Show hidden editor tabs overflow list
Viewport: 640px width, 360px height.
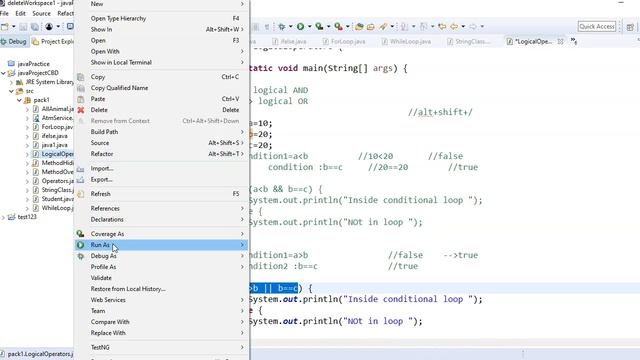574,41
